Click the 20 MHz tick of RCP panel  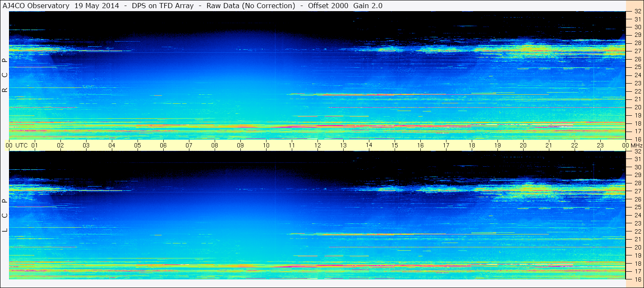[x=638, y=107]
